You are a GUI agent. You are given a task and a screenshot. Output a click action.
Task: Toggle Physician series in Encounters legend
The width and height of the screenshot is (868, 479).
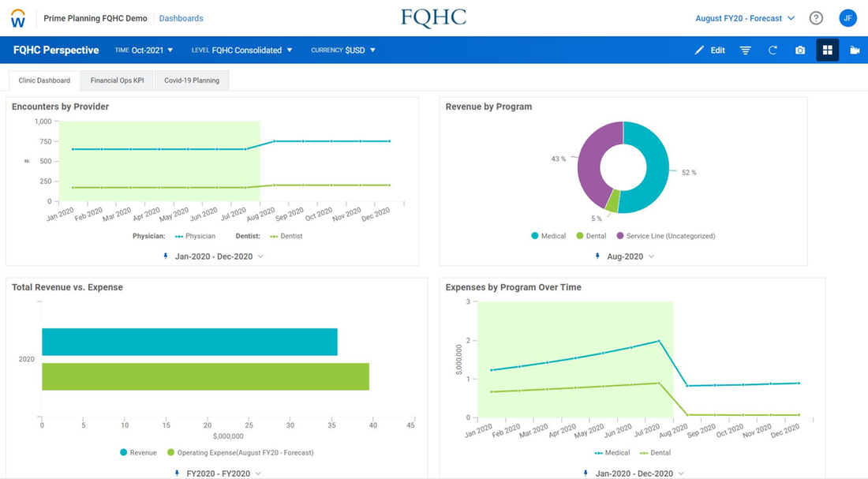pos(195,236)
